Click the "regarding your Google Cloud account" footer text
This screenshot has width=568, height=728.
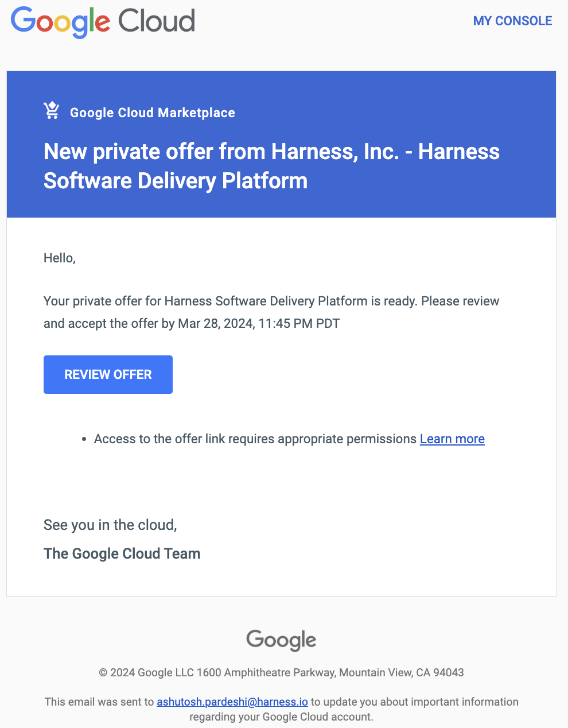(281, 717)
